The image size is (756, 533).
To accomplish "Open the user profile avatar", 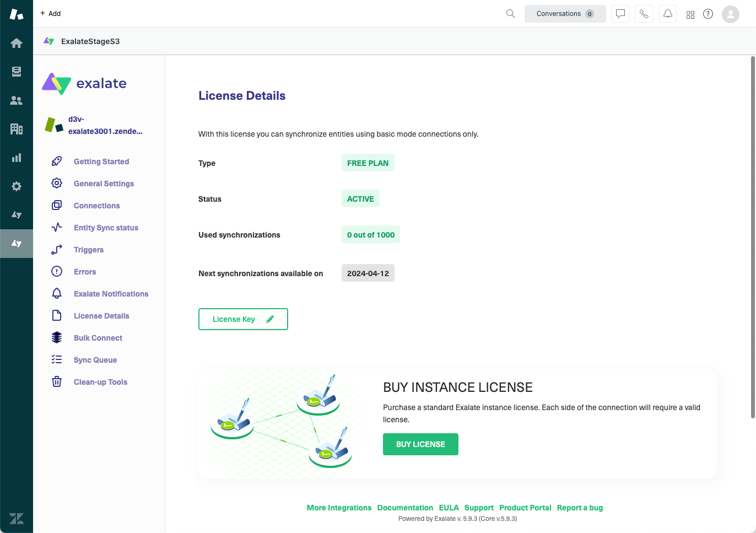I will pos(731,14).
